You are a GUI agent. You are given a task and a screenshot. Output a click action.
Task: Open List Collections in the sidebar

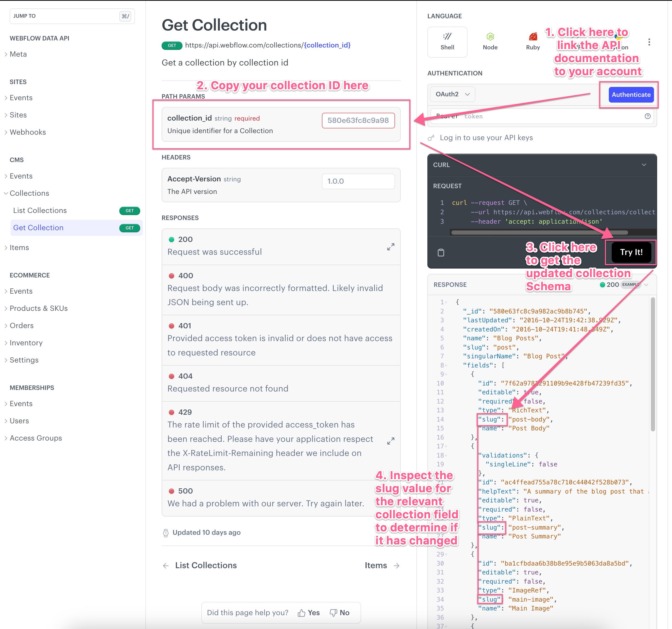(77, 211)
